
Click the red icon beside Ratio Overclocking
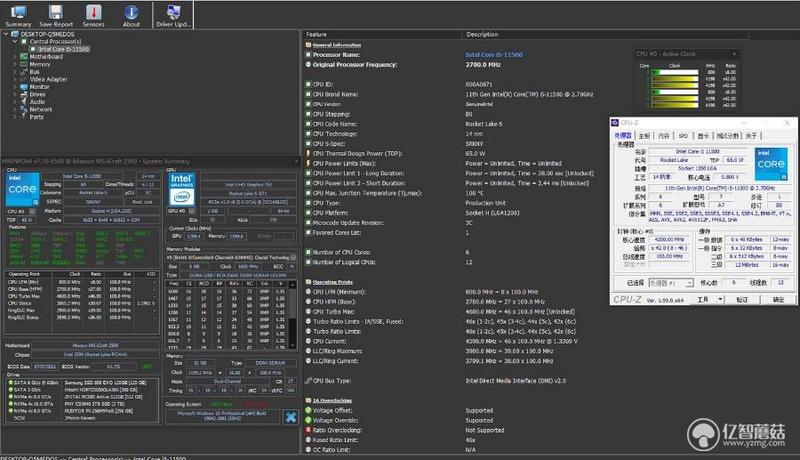click(308, 430)
